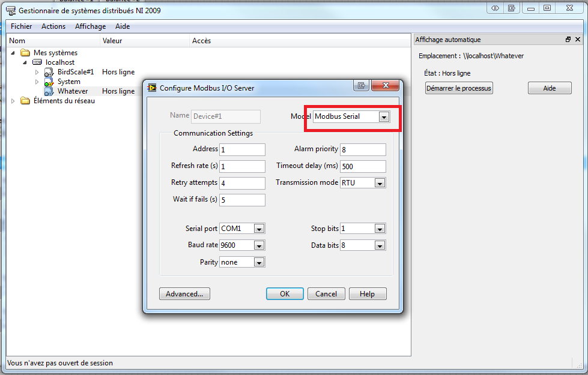
Task: Open the Aide menu
Action: 123,26
